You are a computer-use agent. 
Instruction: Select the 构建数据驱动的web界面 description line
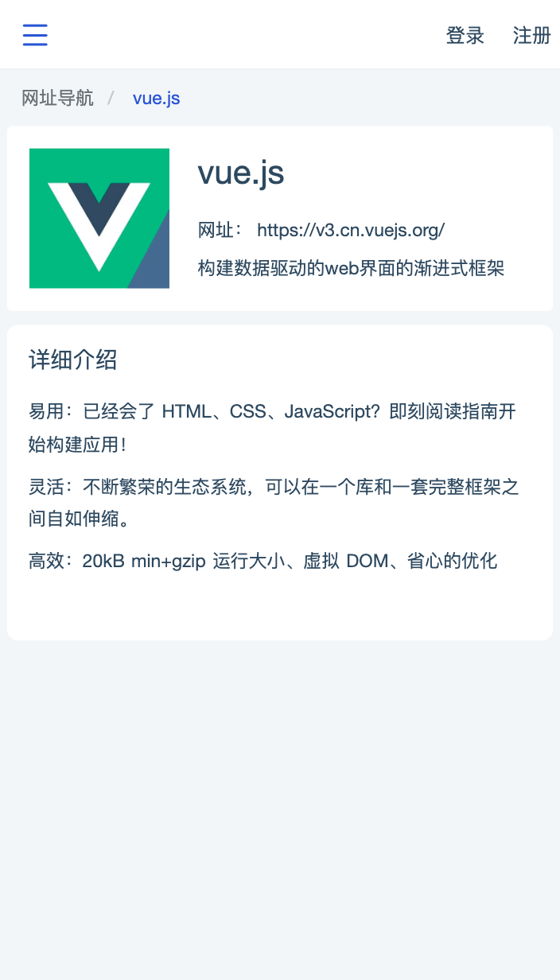[351, 268]
